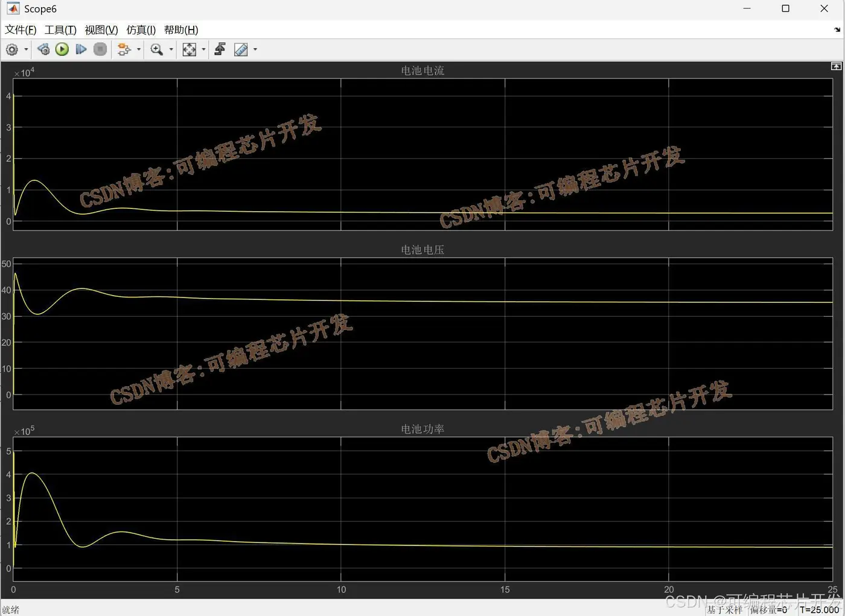Image resolution: width=845 pixels, height=616 pixels.
Task: Click the 就绪 status text
Action: (11, 610)
